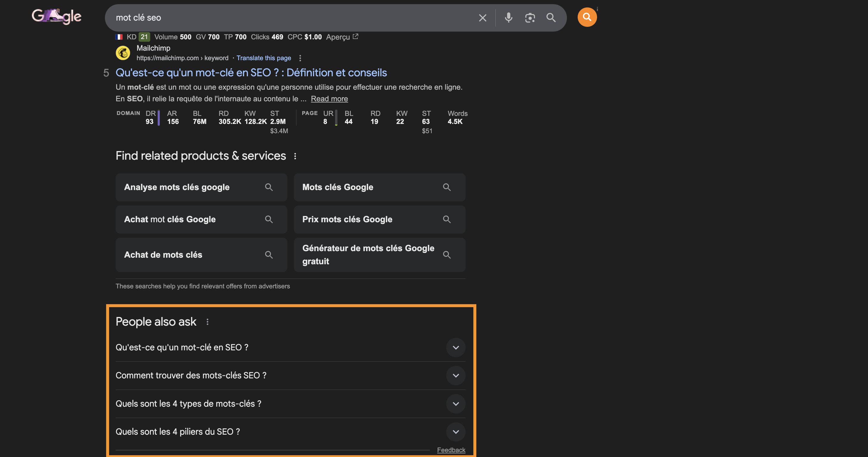868x457 pixels.
Task: Open options dots beside Find related products
Action: [x=295, y=156]
